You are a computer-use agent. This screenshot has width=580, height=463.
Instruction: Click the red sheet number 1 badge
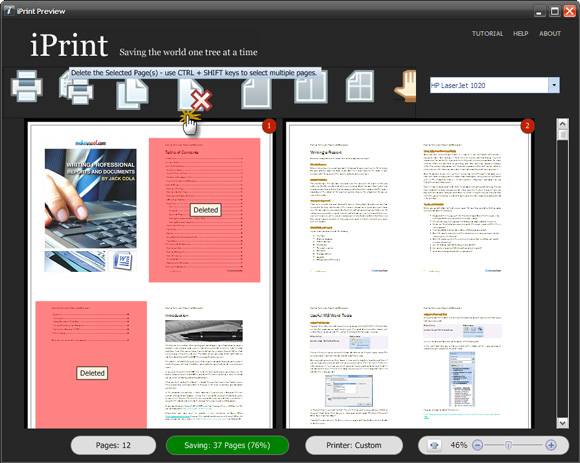pos(269,126)
